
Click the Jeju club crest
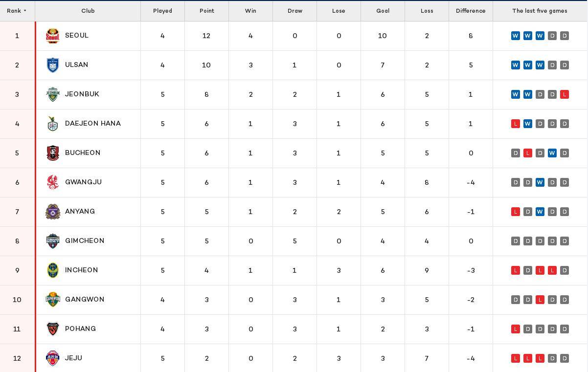click(x=52, y=358)
